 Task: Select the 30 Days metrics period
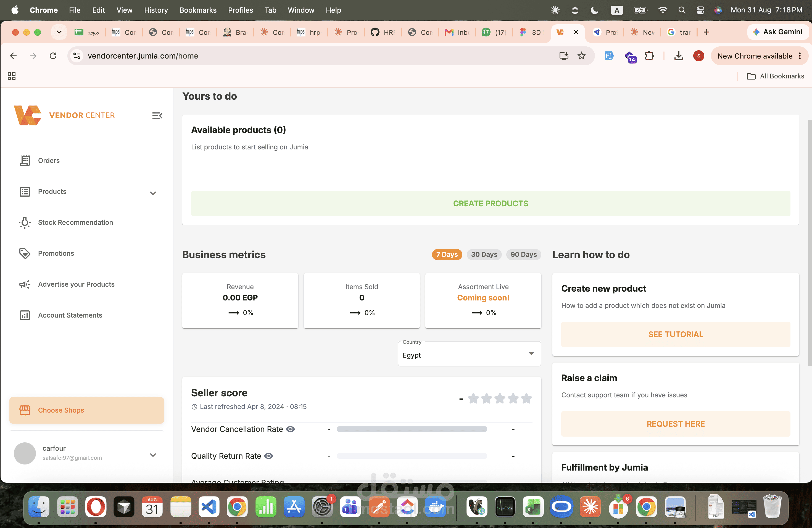tap(484, 254)
